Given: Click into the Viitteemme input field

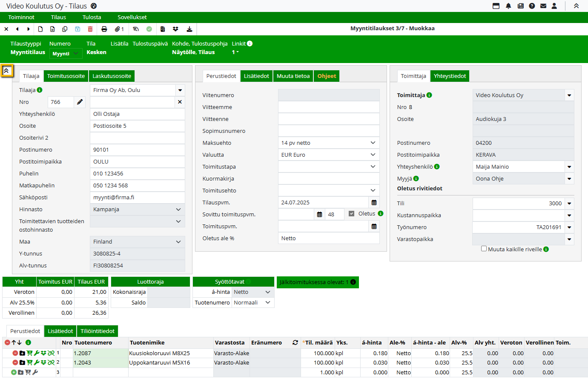Looking at the screenshot, I should pos(328,107).
